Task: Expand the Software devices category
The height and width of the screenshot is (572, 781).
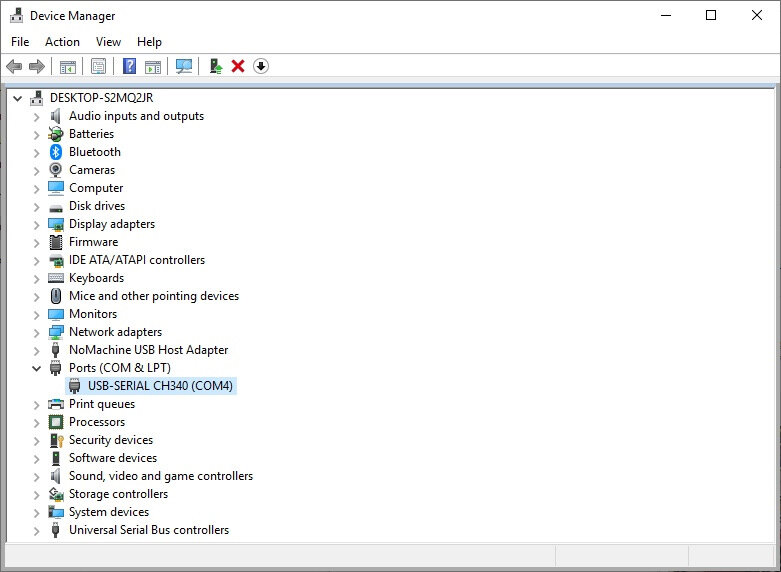Action: click(36, 459)
